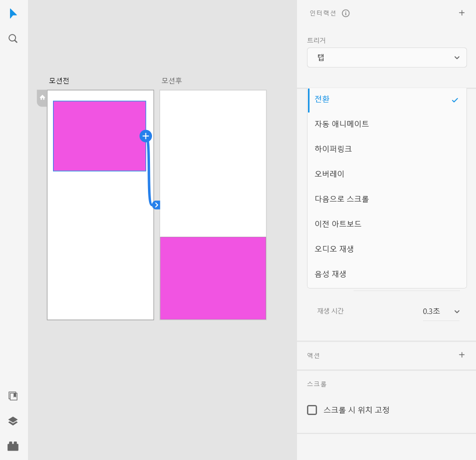Select the 모션후 artboard title

coord(171,80)
